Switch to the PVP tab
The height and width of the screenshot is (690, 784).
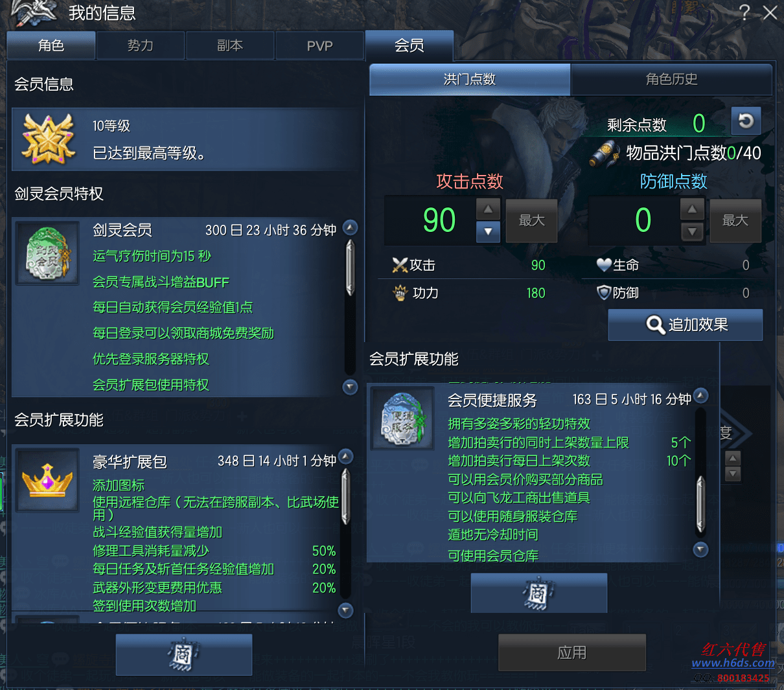tap(319, 45)
